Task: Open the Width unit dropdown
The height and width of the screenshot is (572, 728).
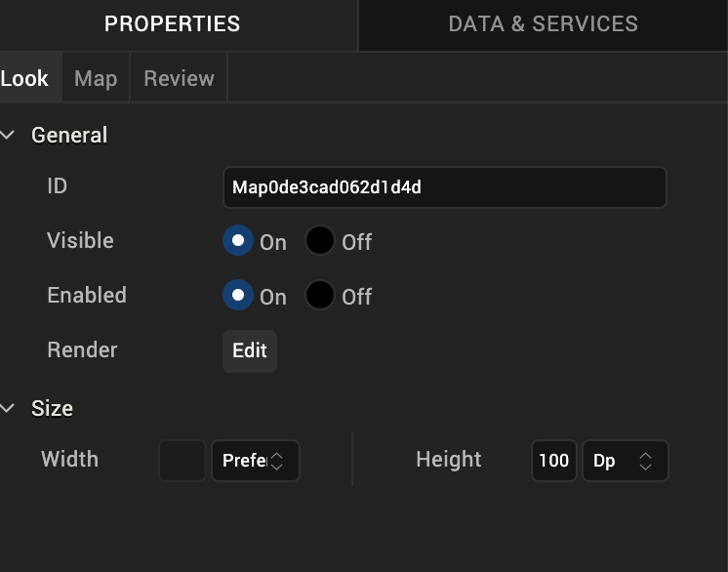Action: 256,461
